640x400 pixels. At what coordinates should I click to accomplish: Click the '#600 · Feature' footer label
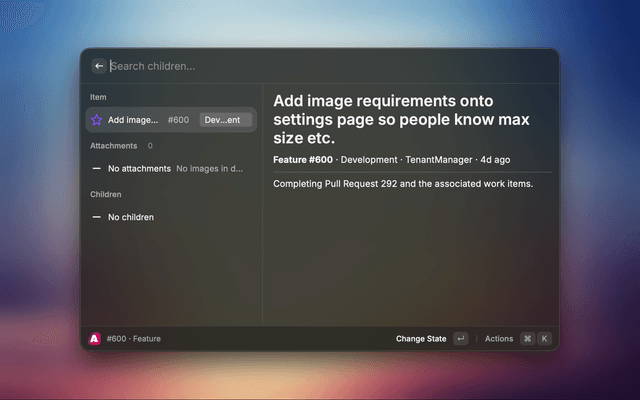133,339
